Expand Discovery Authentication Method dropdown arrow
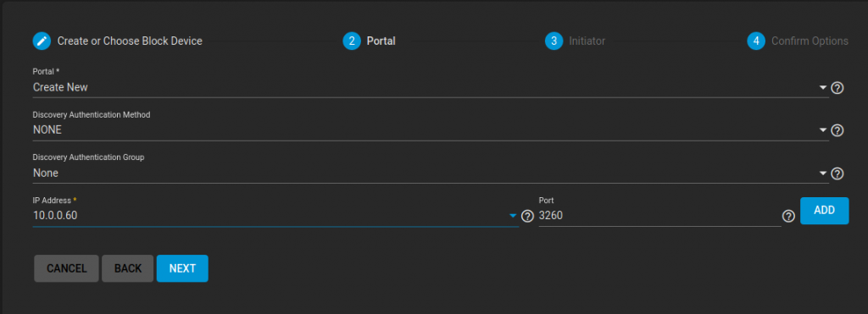 (x=822, y=130)
